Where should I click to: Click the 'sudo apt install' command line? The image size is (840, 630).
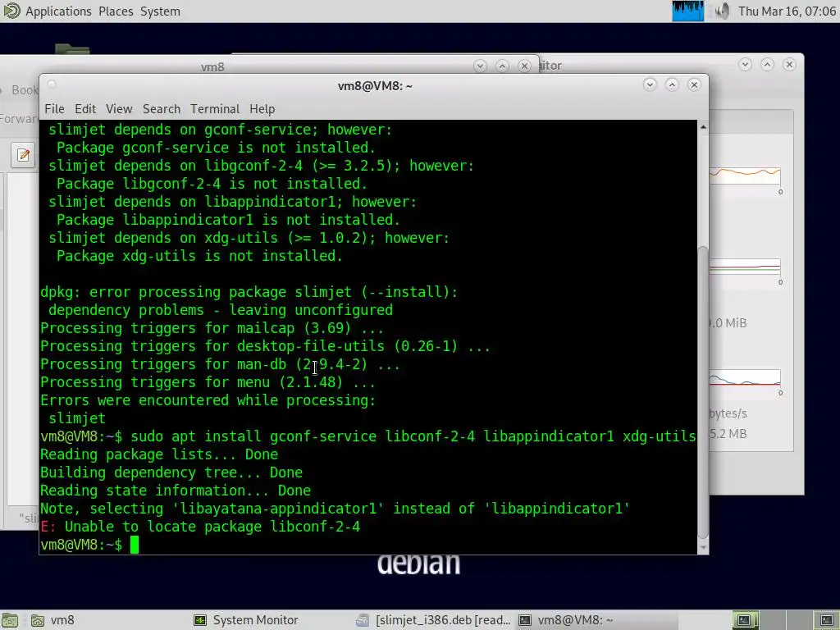[368, 436]
